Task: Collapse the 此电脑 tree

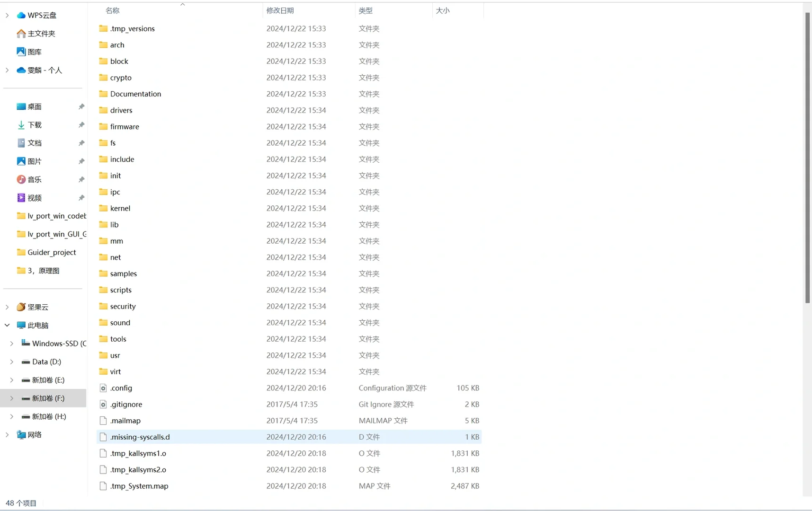Action: point(7,325)
